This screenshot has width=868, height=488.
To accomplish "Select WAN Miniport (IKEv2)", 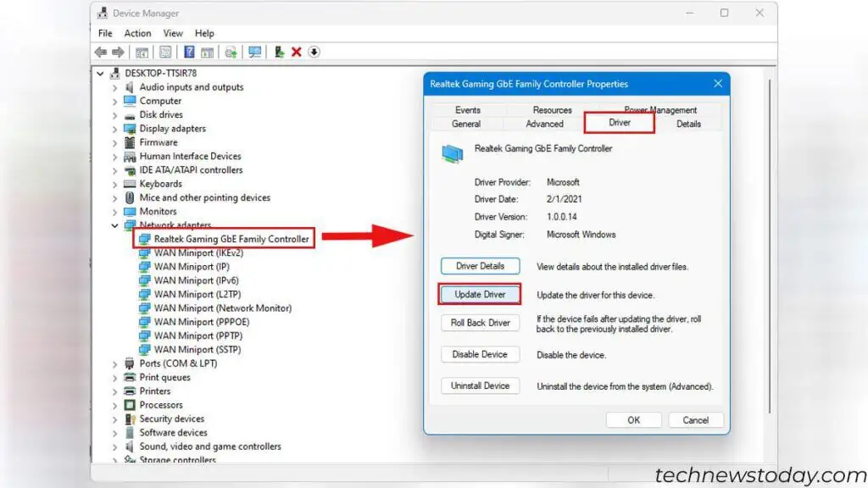I will click(198, 252).
